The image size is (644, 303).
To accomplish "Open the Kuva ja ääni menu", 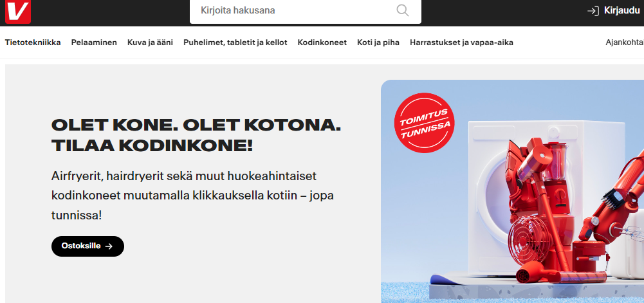I will (x=151, y=42).
